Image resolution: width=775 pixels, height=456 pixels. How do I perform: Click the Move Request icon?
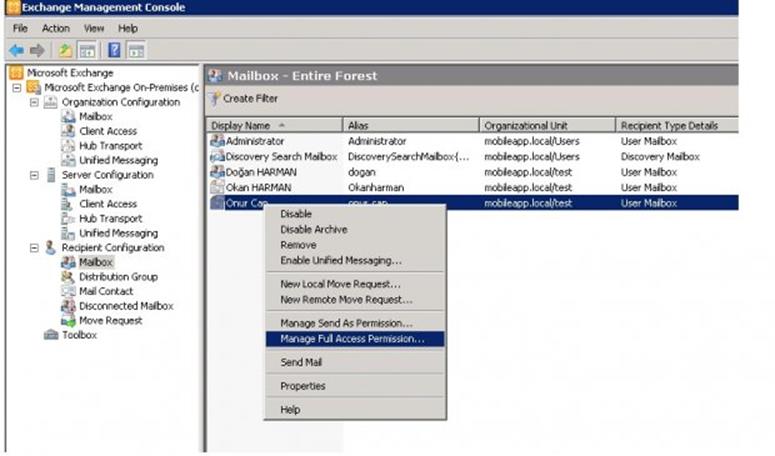pos(68,320)
